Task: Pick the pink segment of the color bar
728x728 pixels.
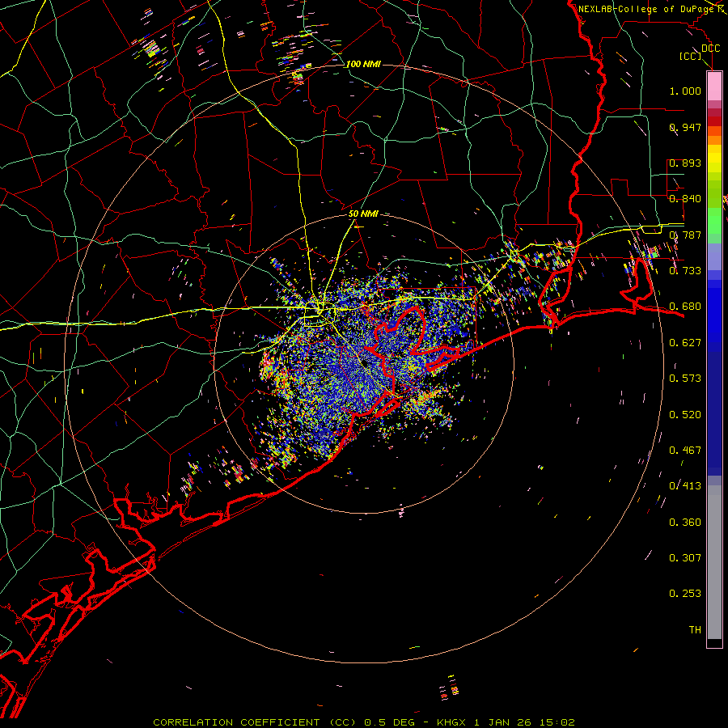Action: (714, 86)
